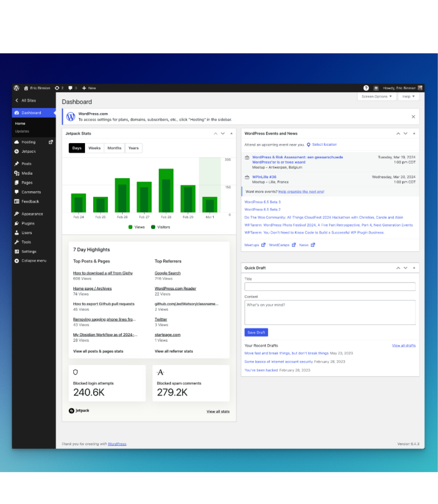438x504 pixels.
Task: Toggle the Jetpack Stats panel collapse arrow
Action: click(x=231, y=133)
